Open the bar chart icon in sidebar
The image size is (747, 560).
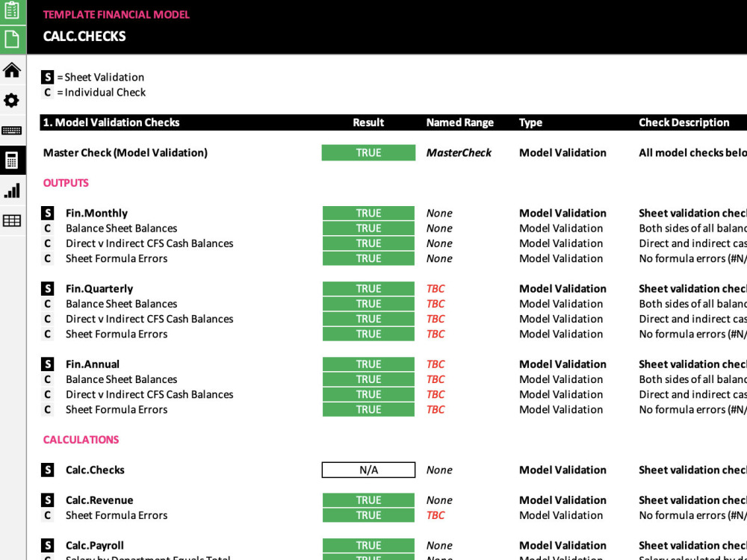point(12,190)
